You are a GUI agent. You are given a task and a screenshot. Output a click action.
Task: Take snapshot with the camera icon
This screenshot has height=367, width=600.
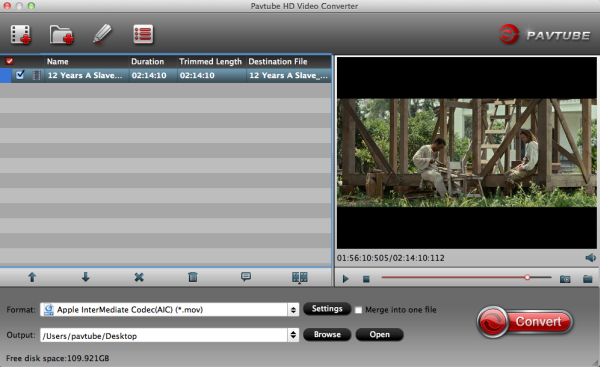point(565,279)
